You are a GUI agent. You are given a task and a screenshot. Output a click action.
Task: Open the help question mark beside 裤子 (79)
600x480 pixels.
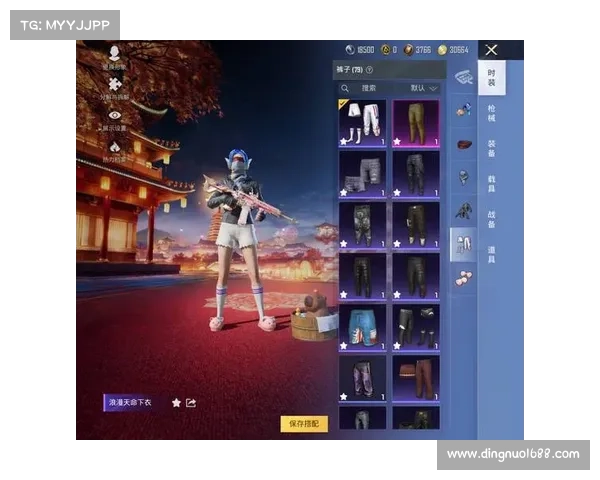tap(369, 70)
